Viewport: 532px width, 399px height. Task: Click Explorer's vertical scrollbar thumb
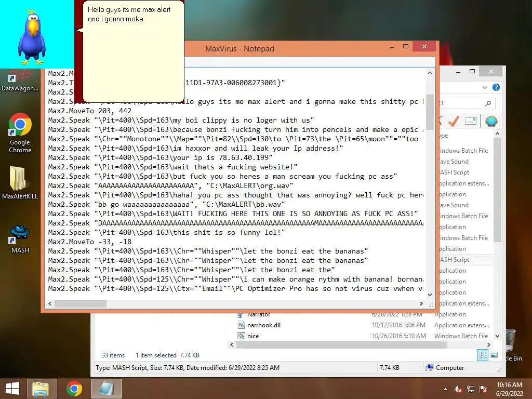coord(497,190)
